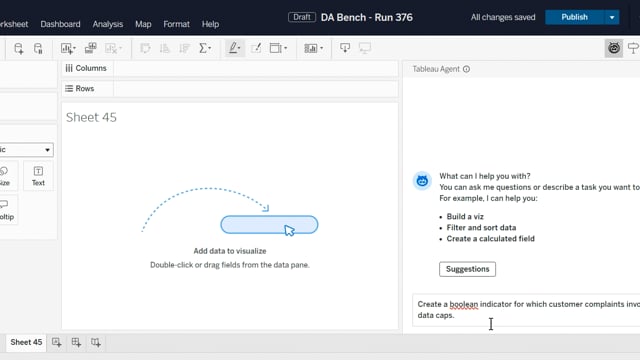640x360 pixels.
Task: Click the Pause Auto Updates icon
Action: click(x=38, y=49)
